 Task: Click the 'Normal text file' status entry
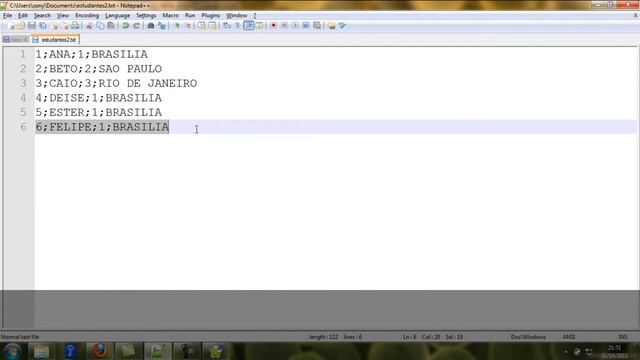click(x=20, y=337)
